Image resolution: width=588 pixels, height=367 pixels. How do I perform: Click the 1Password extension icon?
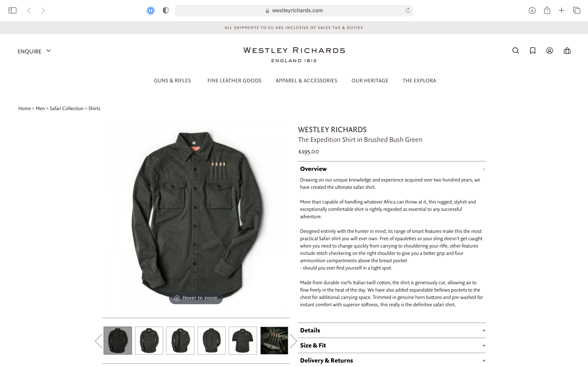coord(151,10)
